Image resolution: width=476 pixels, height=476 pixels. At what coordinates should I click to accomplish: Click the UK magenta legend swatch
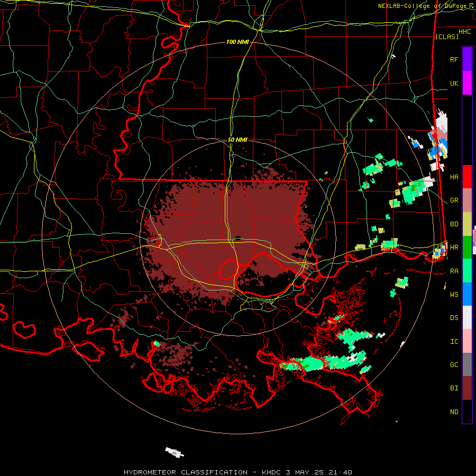coord(467,83)
